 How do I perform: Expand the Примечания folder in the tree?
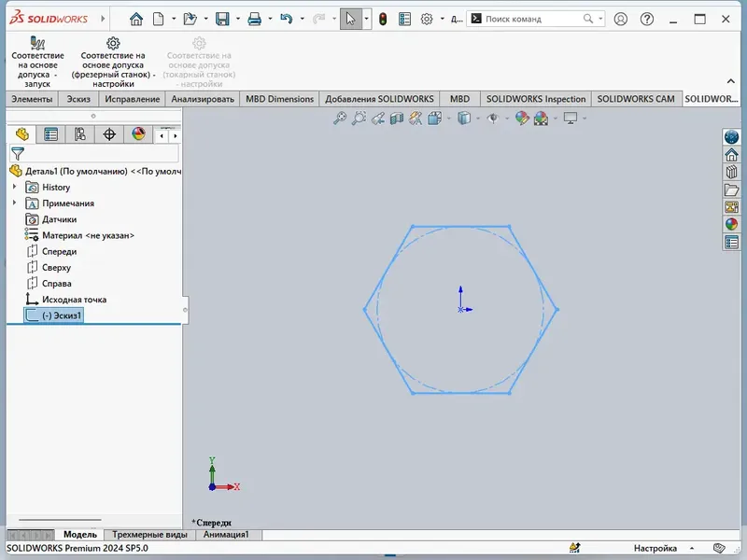tap(14, 203)
